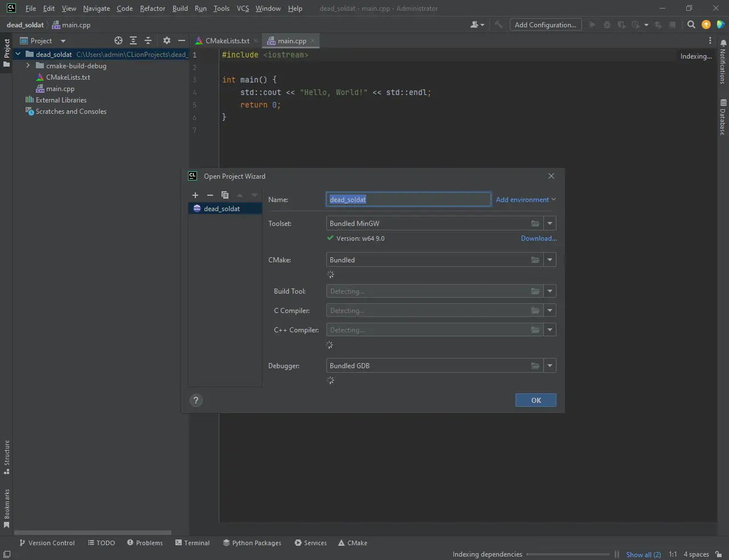Click the locate file target icon
Image resolution: width=729 pixels, height=560 pixels.
(118, 41)
